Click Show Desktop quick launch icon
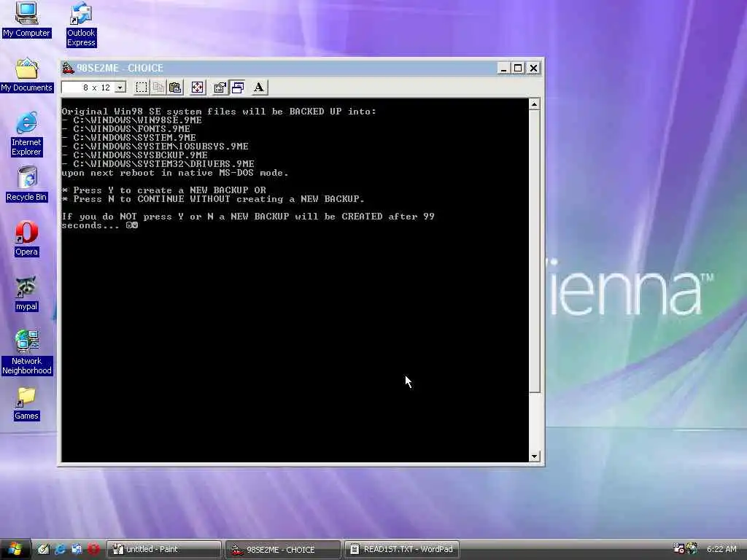This screenshot has height=560, width=747. pos(43,549)
